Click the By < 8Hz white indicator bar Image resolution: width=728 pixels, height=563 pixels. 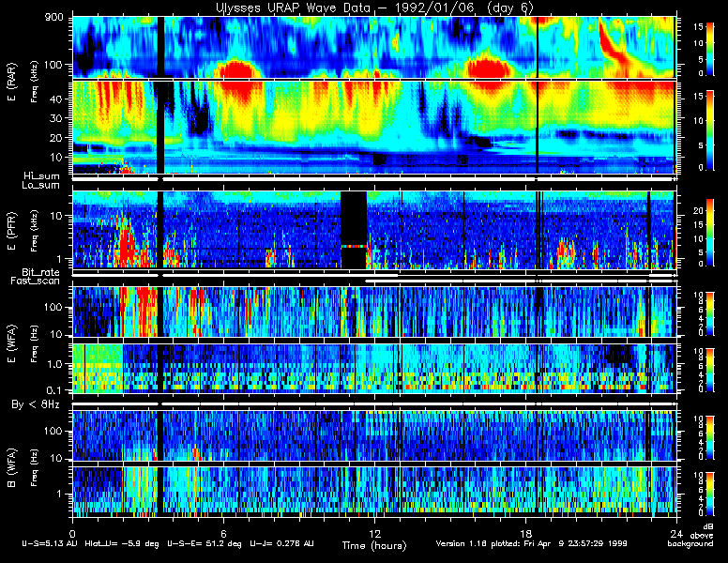tap(374, 404)
